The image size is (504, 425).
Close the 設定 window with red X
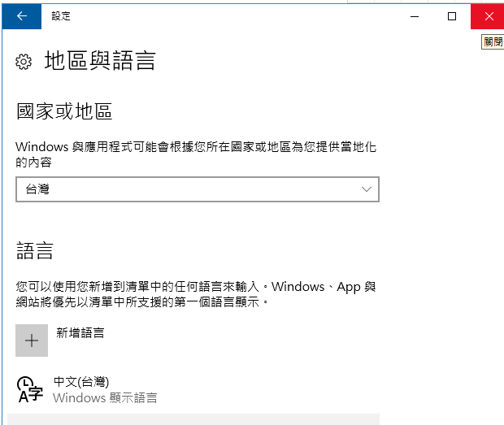tap(489, 16)
